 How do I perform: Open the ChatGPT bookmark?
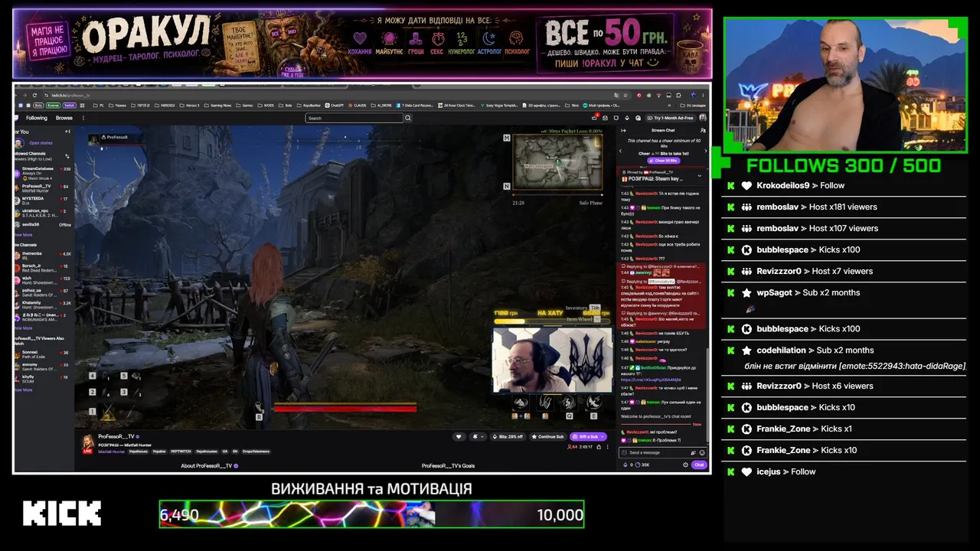click(333, 105)
